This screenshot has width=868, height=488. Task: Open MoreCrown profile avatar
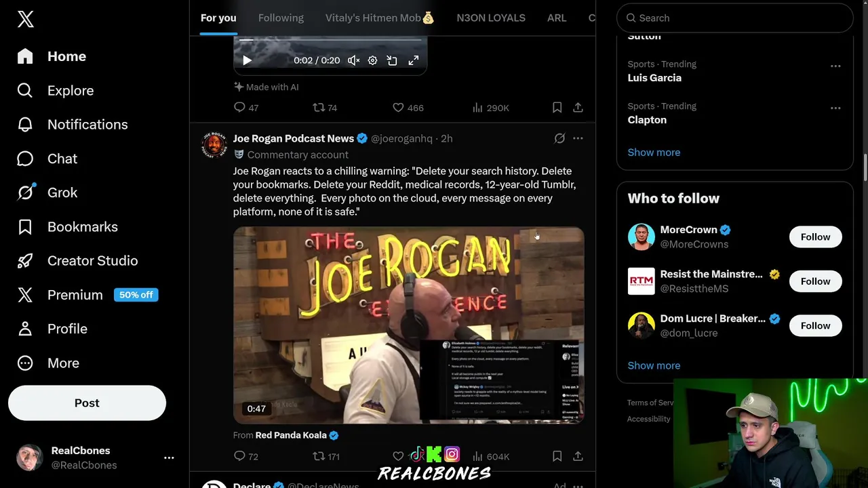pos(641,237)
